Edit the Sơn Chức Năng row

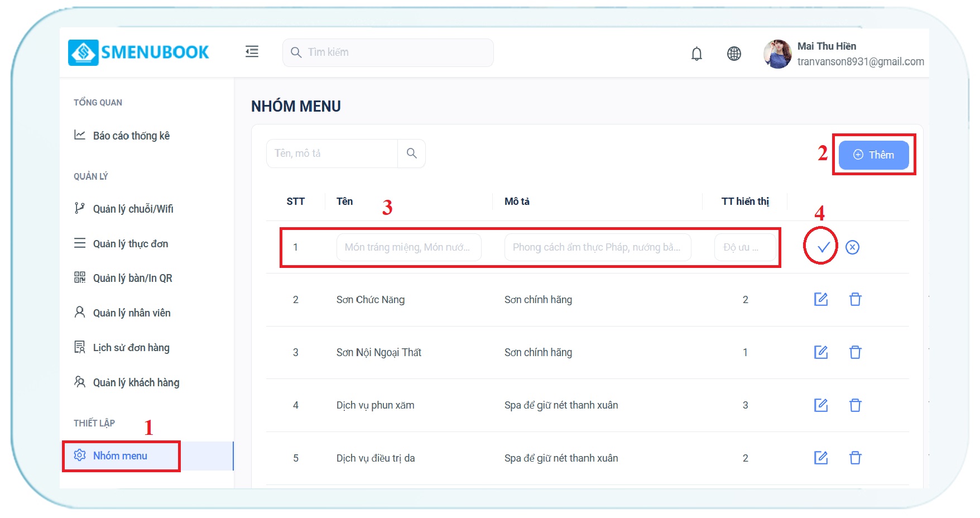click(820, 300)
